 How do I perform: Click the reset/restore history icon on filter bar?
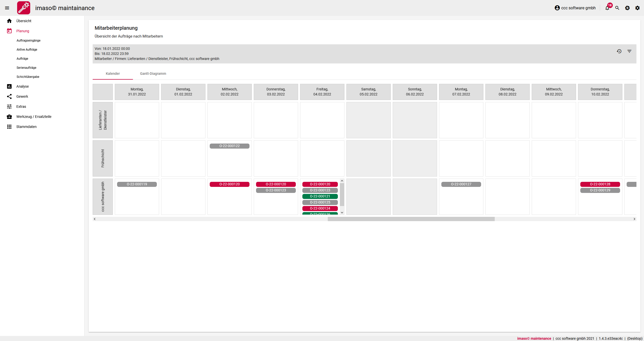pyautogui.click(x=619, y=51)
